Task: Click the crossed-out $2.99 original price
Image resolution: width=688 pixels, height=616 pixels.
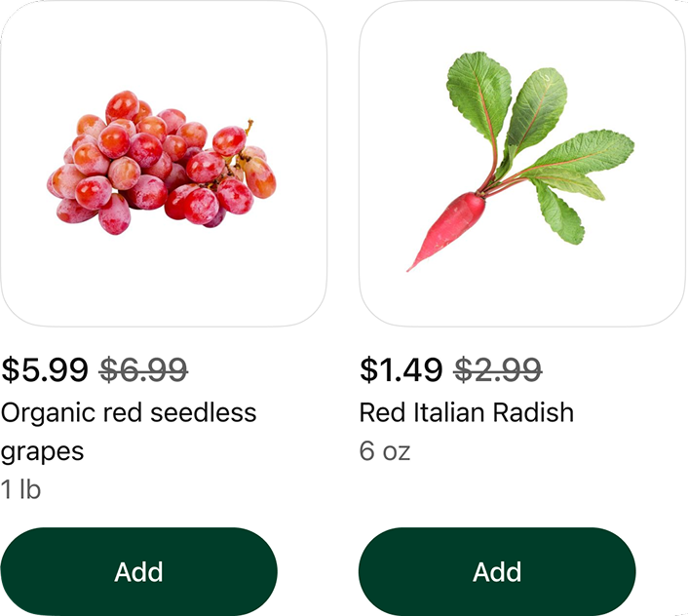Action: point(498,370)
